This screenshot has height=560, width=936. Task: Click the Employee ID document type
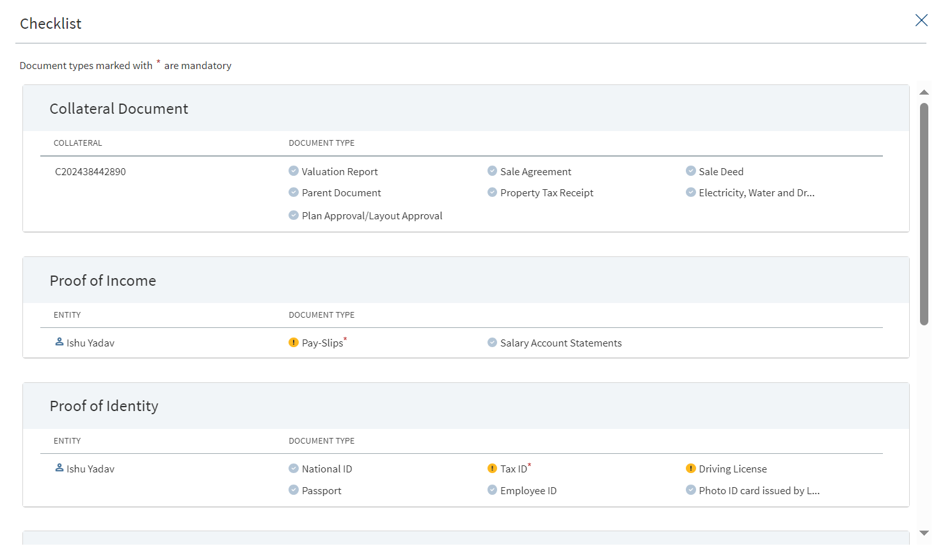[x=528, y=491]
